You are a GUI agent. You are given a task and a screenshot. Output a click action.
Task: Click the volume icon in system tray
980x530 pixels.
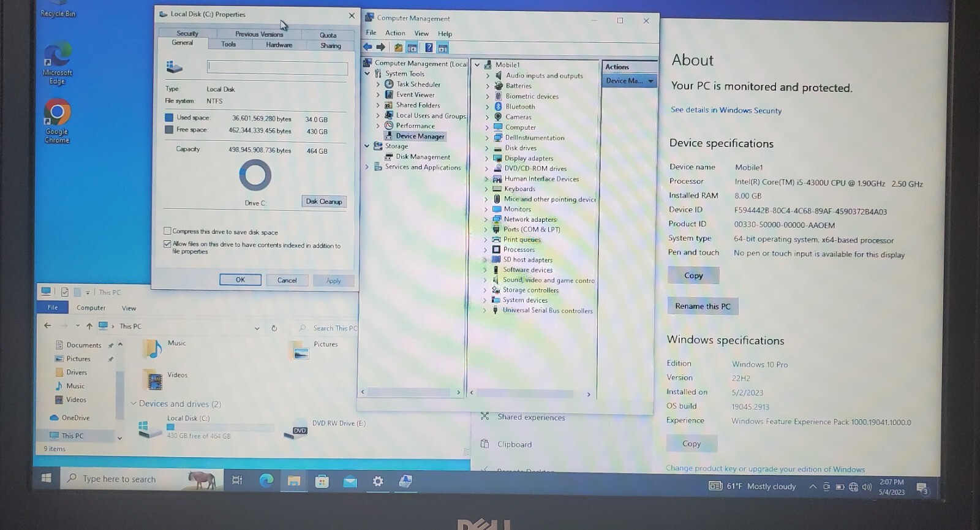[867, 487]
